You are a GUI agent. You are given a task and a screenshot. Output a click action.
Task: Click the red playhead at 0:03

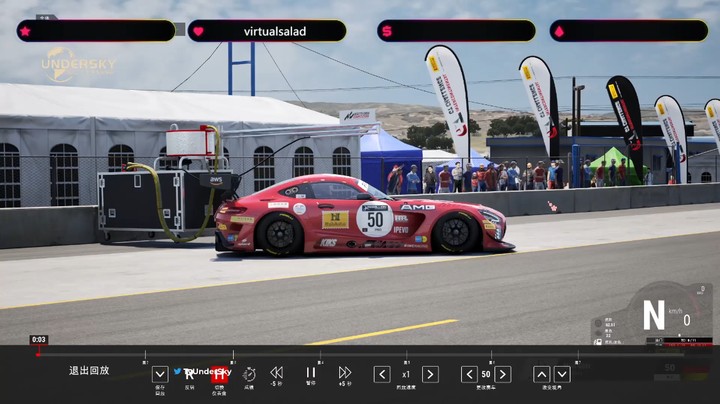(38, 353)
